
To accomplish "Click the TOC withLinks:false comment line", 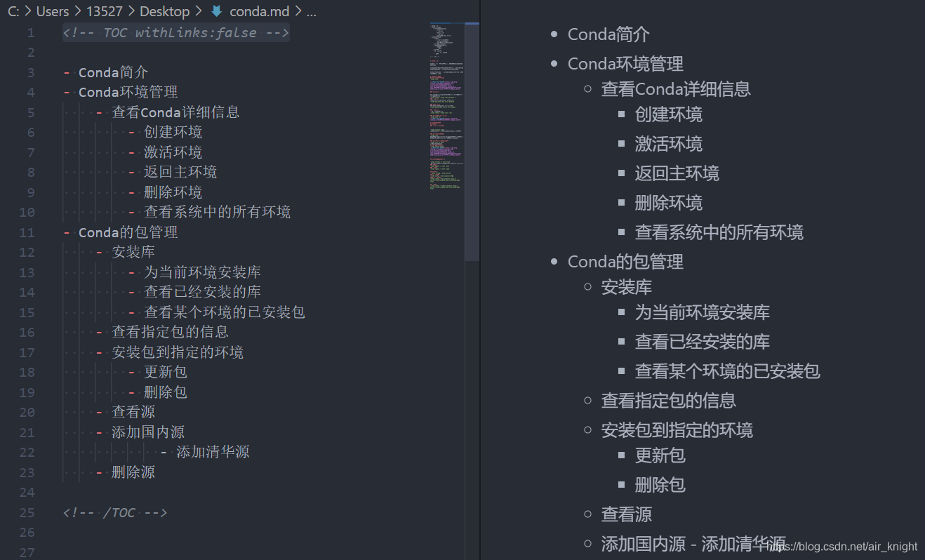I will tap(176, 32).
